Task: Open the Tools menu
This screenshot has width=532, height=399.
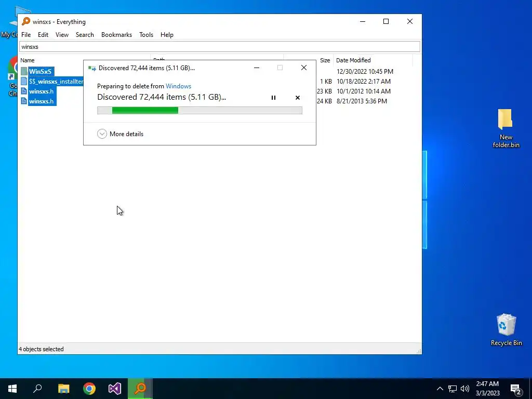Action: 146,35
